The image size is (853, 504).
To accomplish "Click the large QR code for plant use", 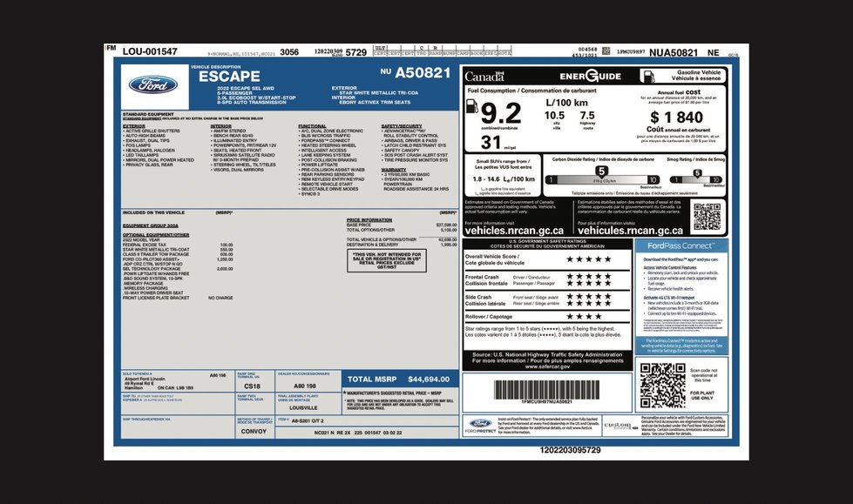I will pos(662,386).
